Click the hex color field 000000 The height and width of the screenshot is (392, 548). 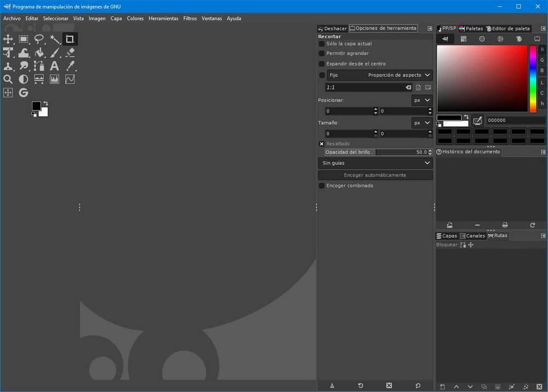[x=515, y=120]
